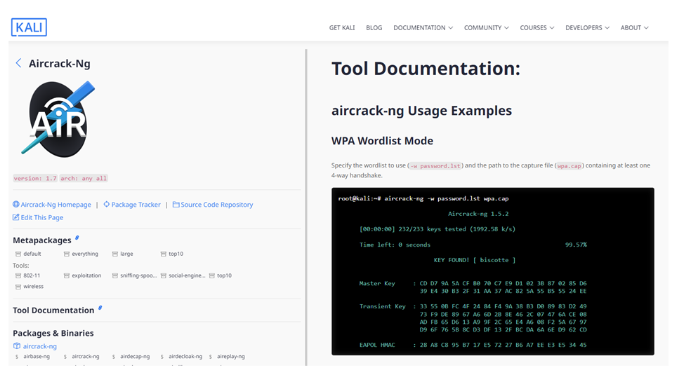The width and height of the screenshot is (679, 366).
Task: Select the airbase-ng binary
Action: click(x=37, y=356)
